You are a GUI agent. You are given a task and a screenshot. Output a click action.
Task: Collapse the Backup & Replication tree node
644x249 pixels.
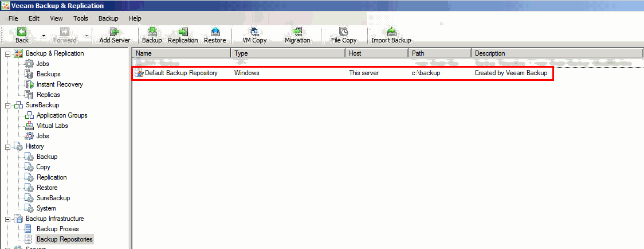coord(7,53)
